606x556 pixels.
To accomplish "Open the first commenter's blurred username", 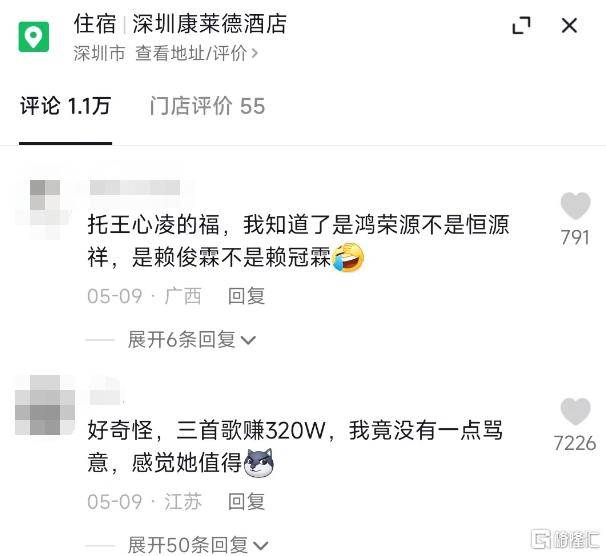I will pos(135,187).
